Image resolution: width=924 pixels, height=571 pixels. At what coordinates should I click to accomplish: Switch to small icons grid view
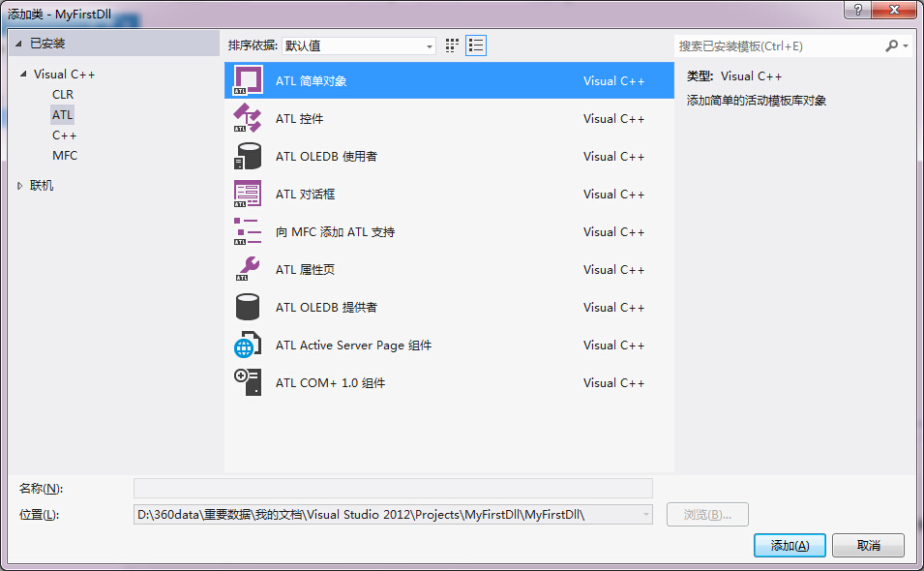click(452, 45)
